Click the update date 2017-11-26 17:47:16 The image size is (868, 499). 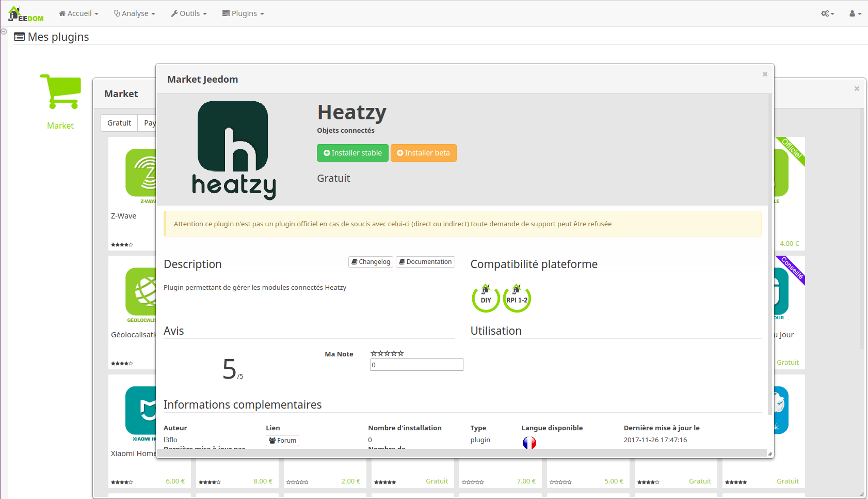tap(655, 440)
